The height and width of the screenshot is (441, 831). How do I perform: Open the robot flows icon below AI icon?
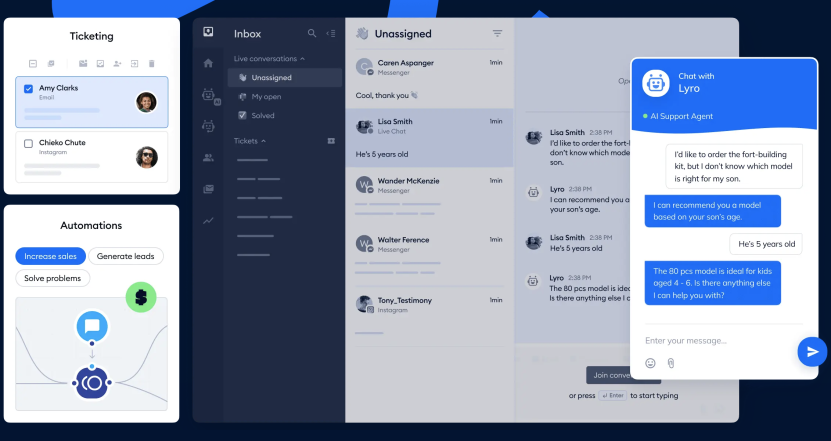pyautogui.click(x=208, y=126)
